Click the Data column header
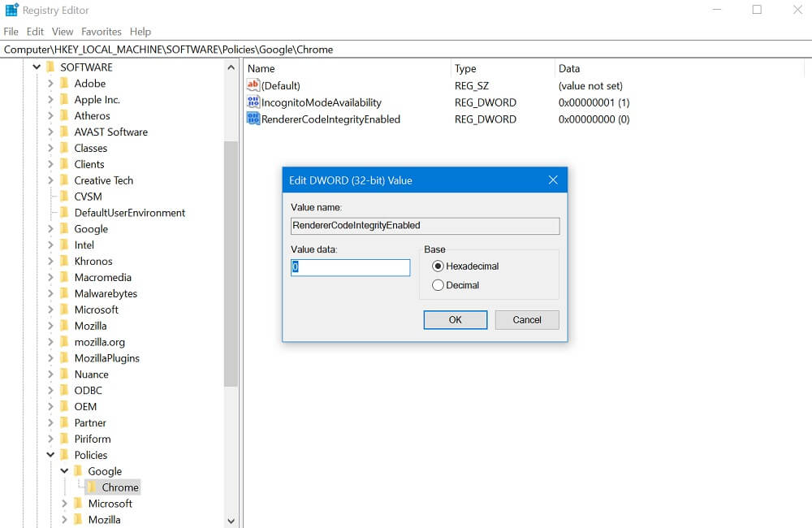The height and width of the screenshot is (528, 812). point(678,68)
